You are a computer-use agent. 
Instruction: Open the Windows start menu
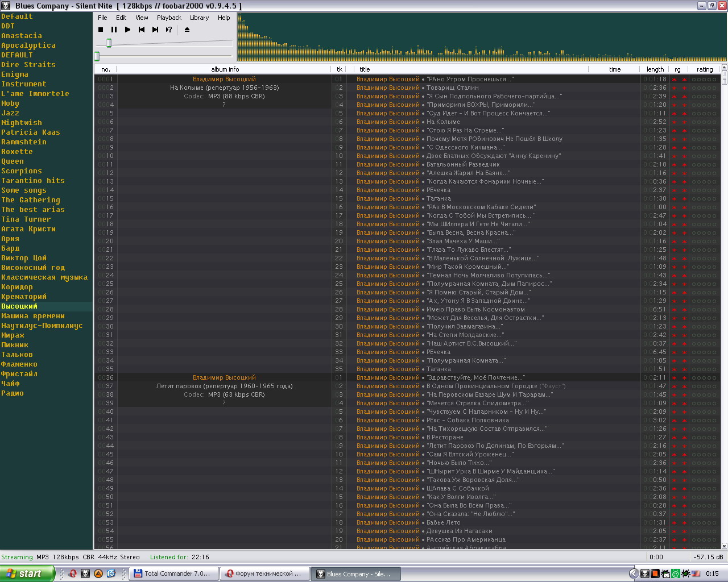[x=27, y=573]
